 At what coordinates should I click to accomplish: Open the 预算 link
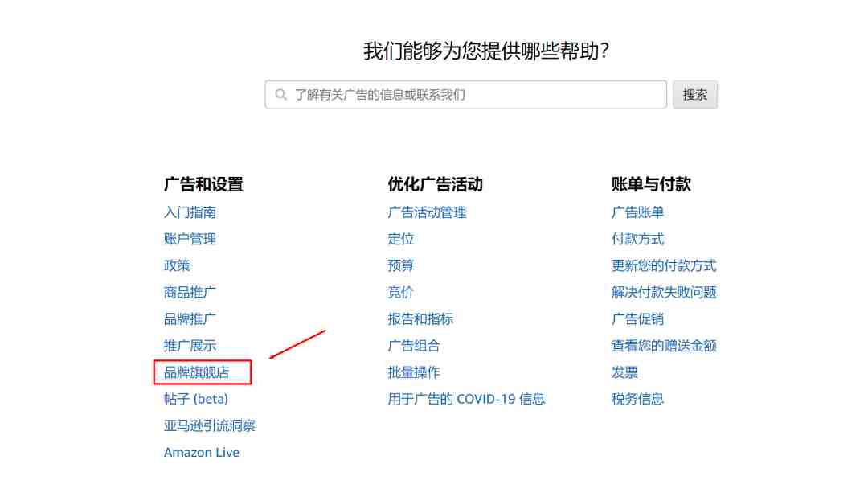[401, 265]
